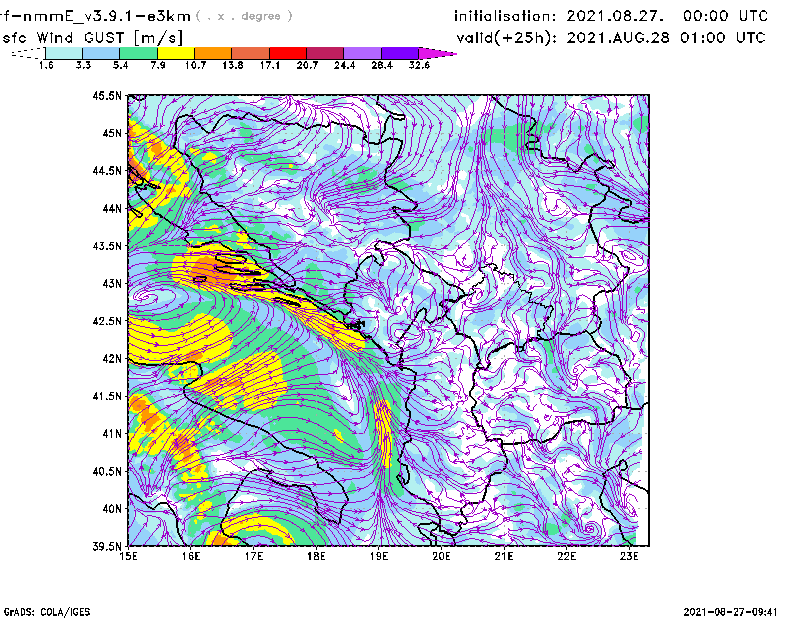Click the light blue 3.3–5.4 legend swatch
The height and width of the screenshot is (618, 800).
(101, 53)
